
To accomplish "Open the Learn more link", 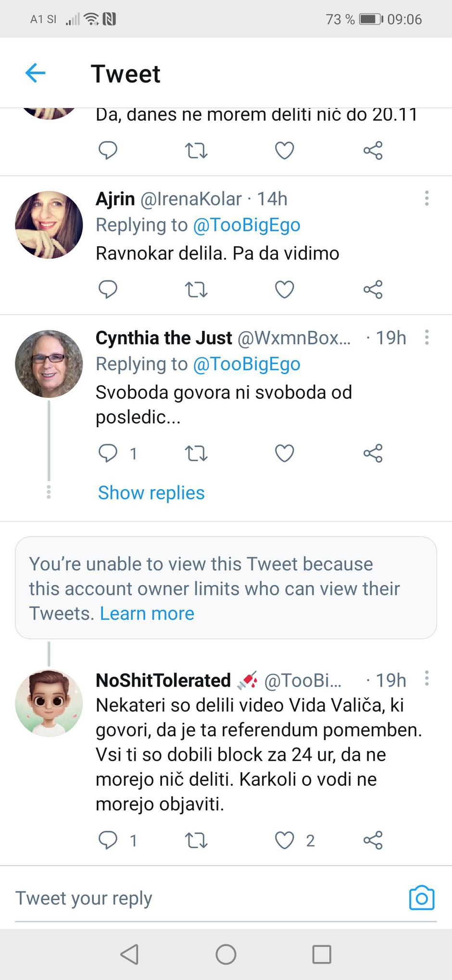I will tap(147, 613).
